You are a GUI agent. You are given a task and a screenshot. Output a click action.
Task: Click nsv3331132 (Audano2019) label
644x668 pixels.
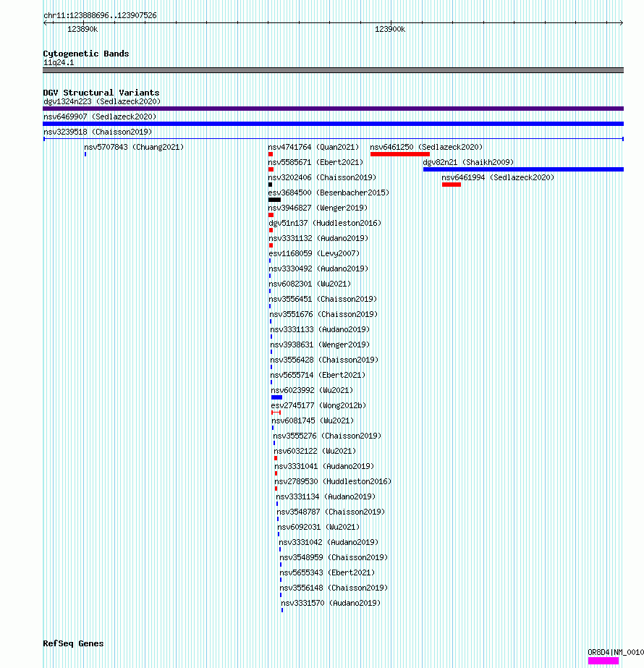click(x=318, y=238)
